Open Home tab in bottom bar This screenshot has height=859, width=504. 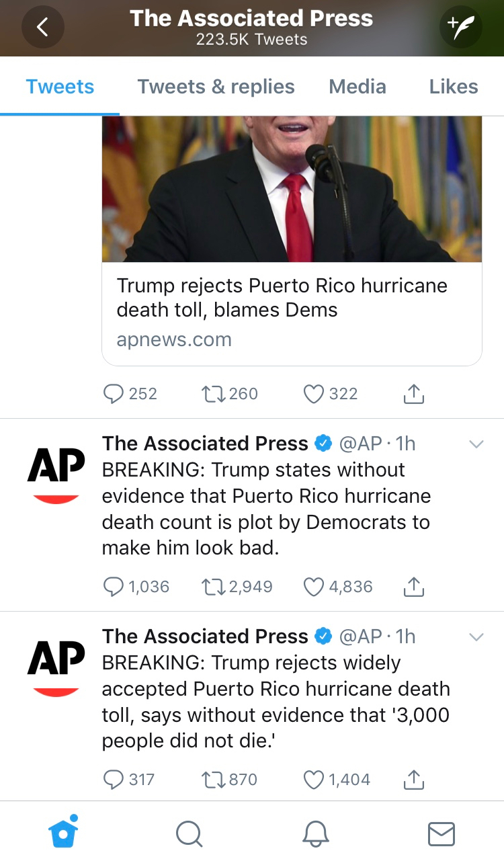(x=62, y=833)
